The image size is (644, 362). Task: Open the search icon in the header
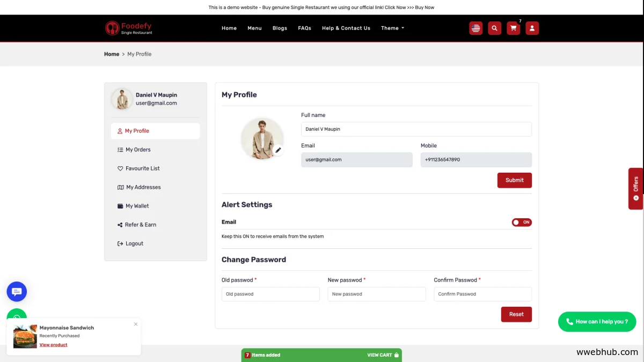pyautogui.click(x=494, y=28)
